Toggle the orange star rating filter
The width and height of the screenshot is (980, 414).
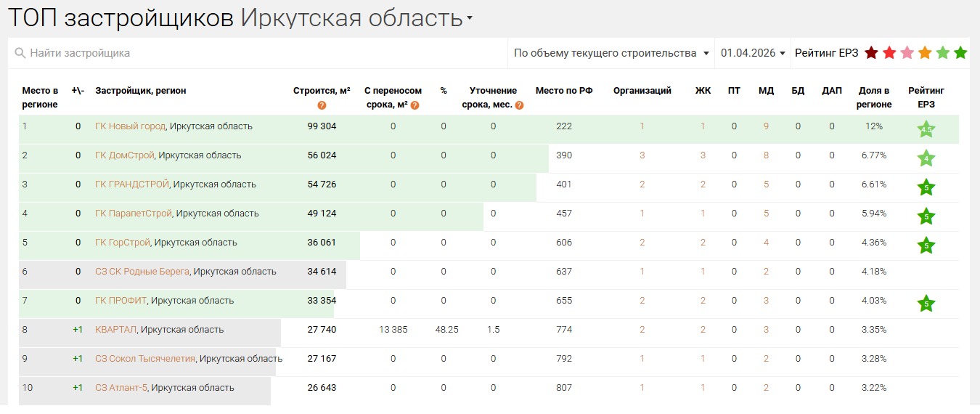925,53
